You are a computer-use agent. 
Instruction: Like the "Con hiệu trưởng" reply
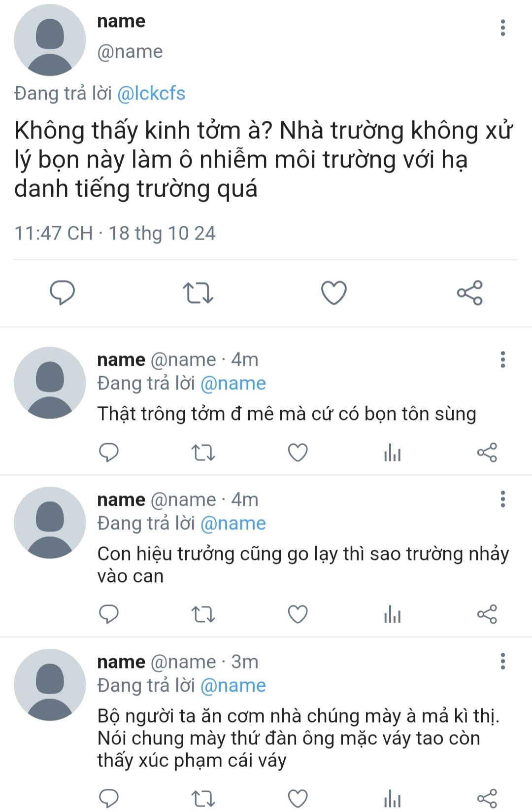[x=298, y=614]
